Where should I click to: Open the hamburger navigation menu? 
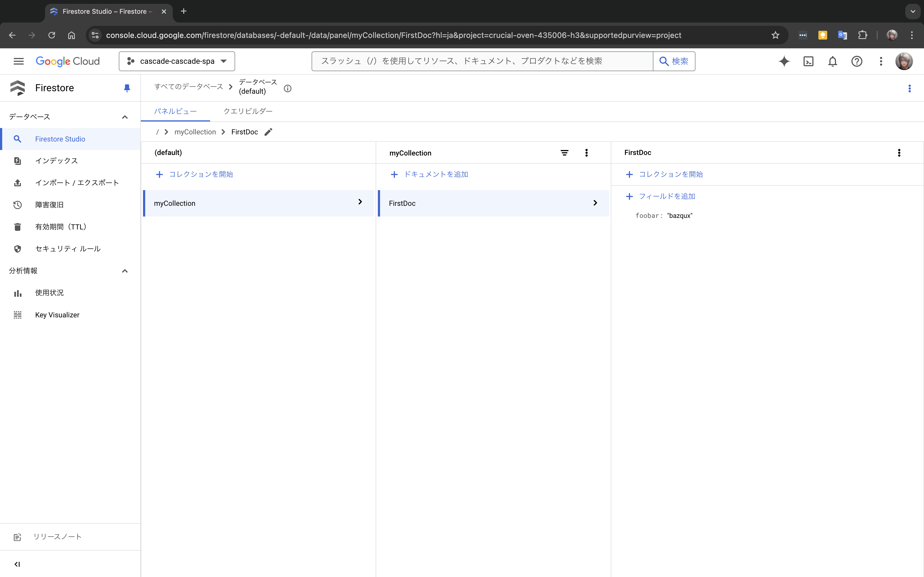point(18,62)
